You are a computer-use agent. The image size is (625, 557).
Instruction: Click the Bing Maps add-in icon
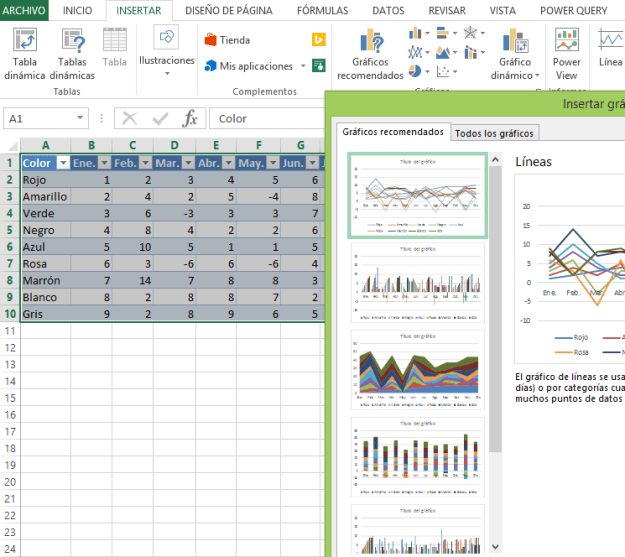coord(319,40)
